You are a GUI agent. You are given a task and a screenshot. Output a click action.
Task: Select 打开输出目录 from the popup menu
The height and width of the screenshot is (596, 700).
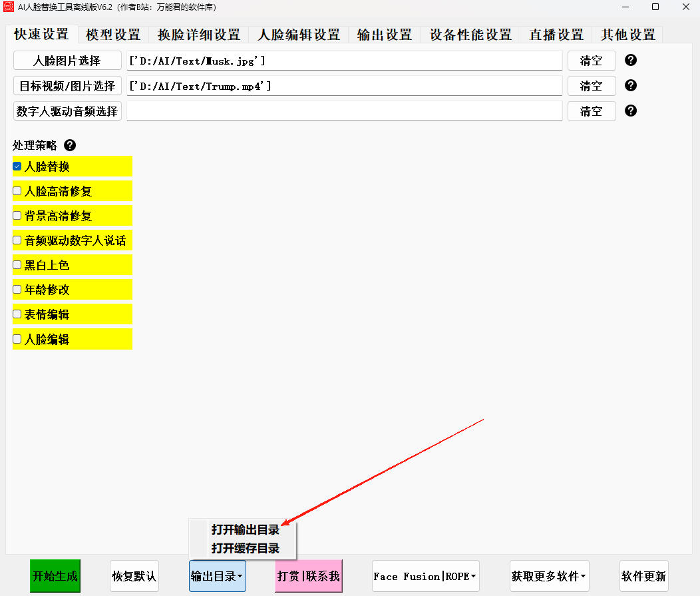245,530
